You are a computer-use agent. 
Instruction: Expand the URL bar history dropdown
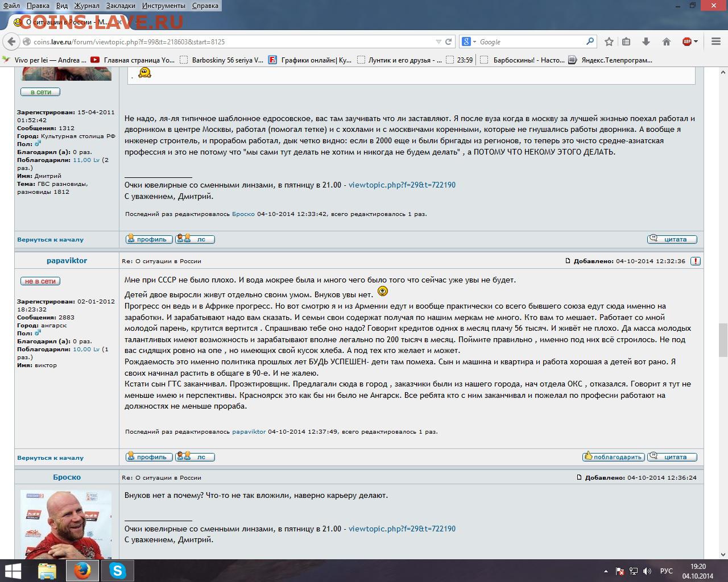[x=438, y=41]
